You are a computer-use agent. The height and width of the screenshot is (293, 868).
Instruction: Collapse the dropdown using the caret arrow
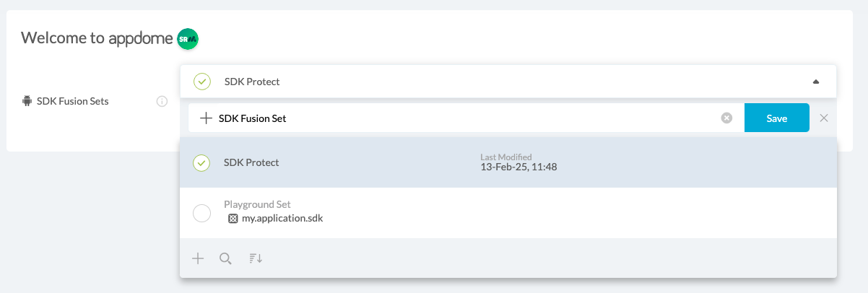pos(816,82)
